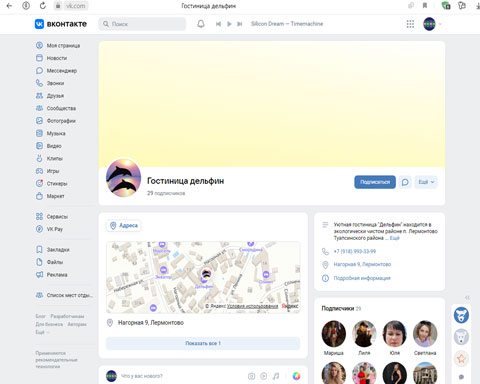
Task: Open Подробная информация
Action: [362, 278]
